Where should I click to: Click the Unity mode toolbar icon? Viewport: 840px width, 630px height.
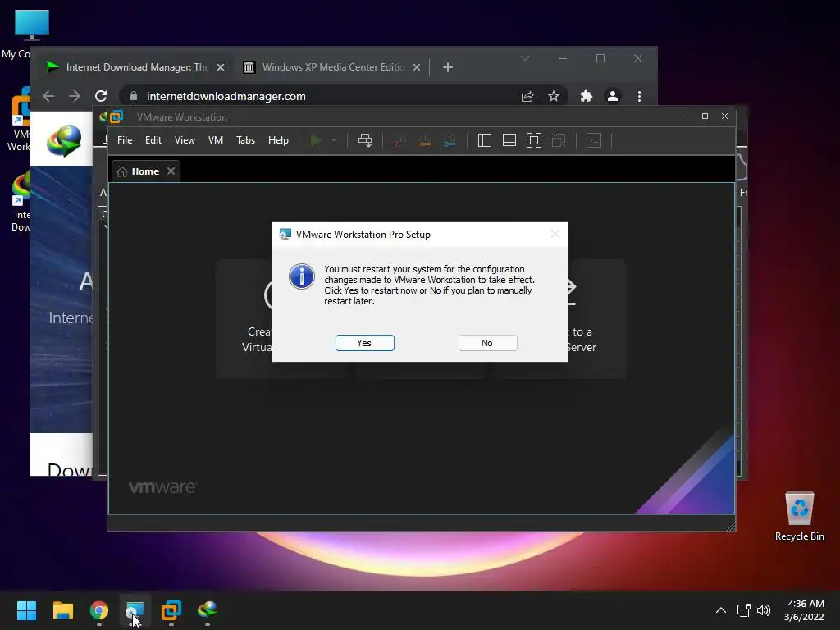click(x=559, y=140)
